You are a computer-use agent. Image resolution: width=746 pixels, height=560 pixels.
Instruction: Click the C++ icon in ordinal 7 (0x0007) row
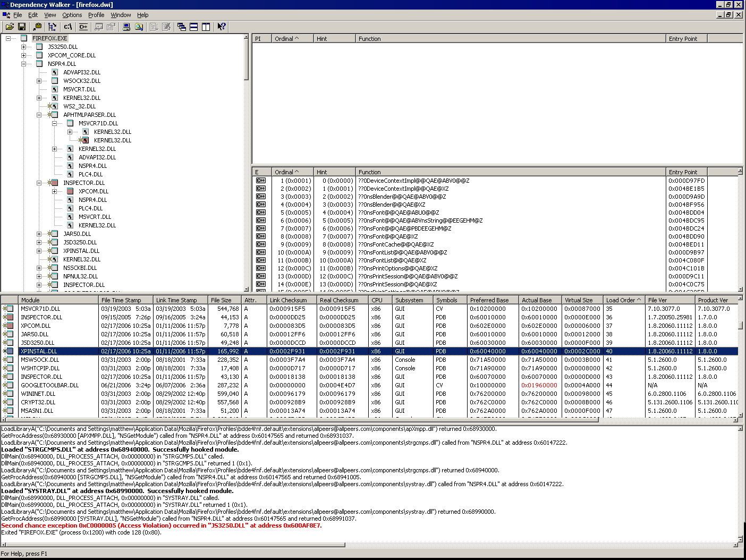click(261, 228)
